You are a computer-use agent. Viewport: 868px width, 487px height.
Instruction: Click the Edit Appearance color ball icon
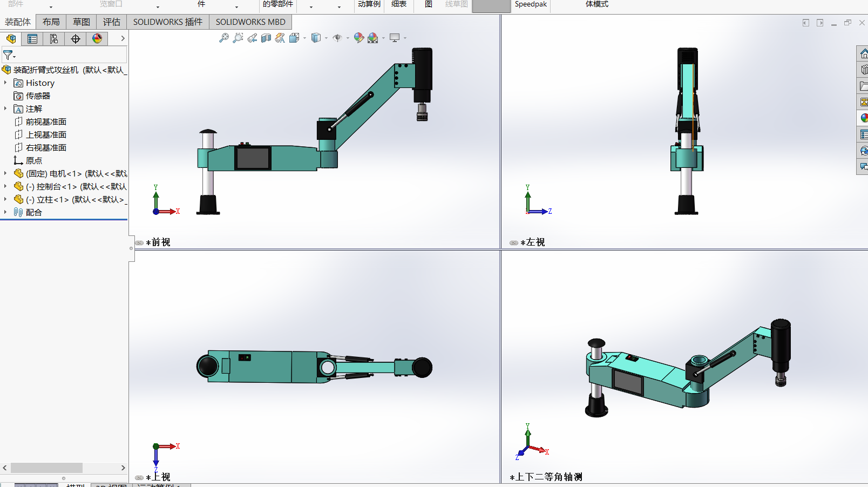click(x=358, y=38)
